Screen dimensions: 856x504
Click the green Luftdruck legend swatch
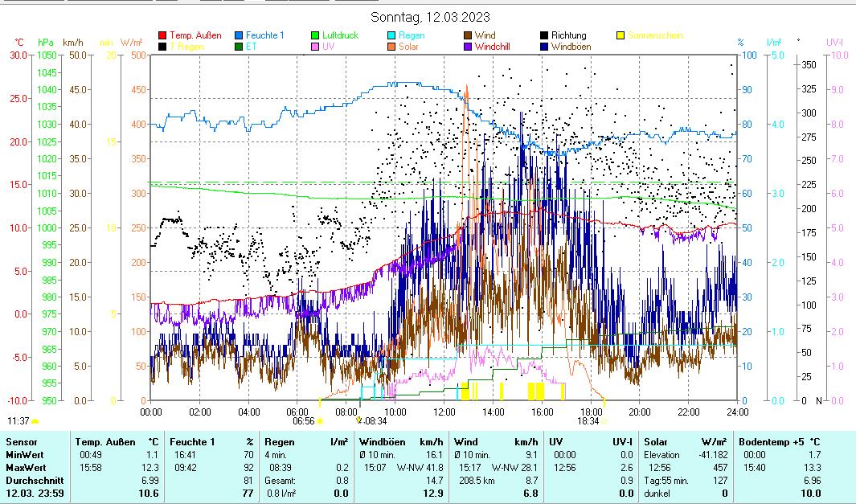point(315,35)
